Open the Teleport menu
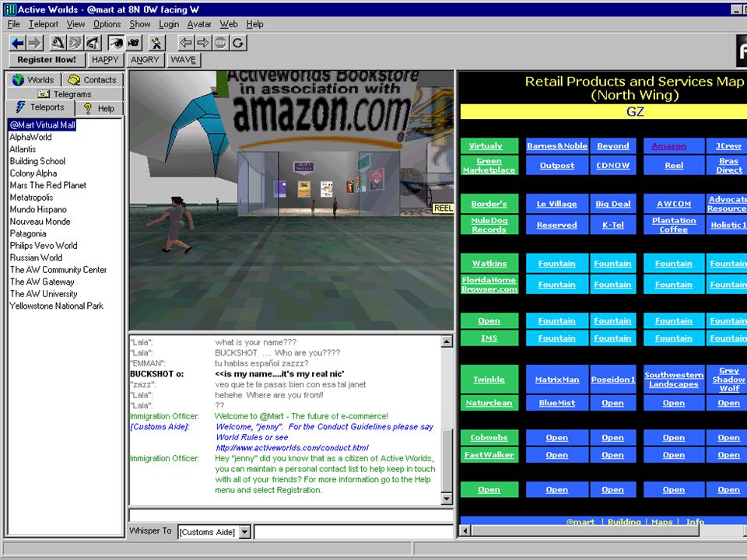 pos(44,24)
